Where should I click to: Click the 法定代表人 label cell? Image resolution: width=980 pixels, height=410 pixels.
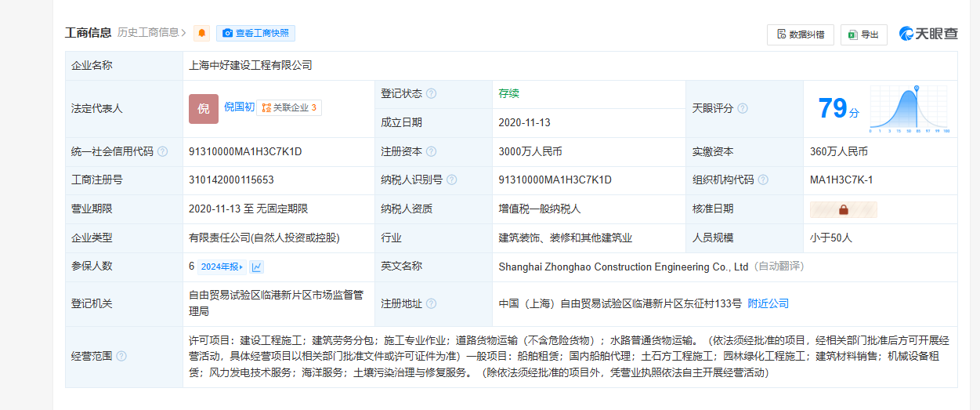[124, 109]
